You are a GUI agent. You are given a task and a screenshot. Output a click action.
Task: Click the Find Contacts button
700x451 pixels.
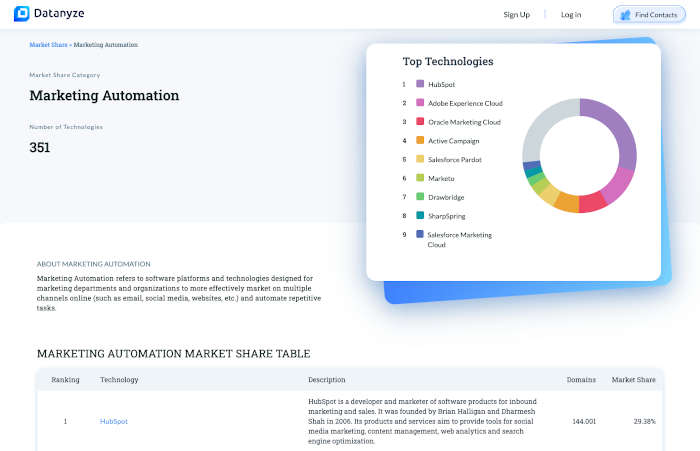[x=649, y=15]
